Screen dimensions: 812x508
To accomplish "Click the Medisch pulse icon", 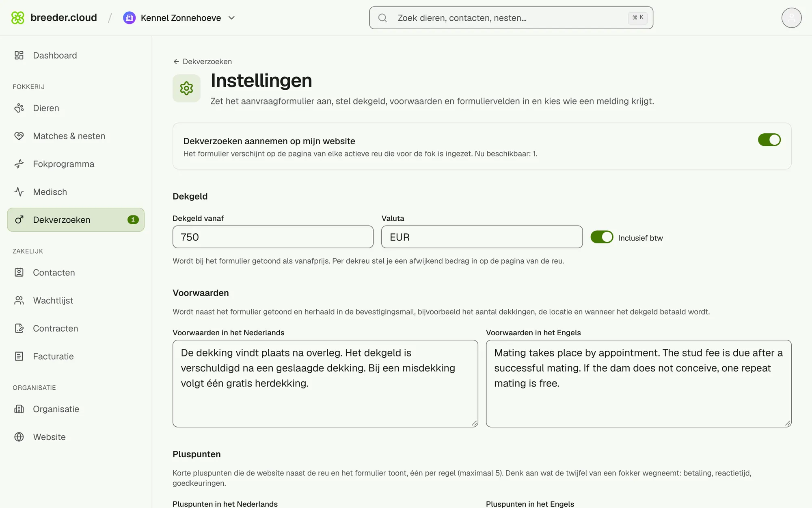I will pos(19,192).
